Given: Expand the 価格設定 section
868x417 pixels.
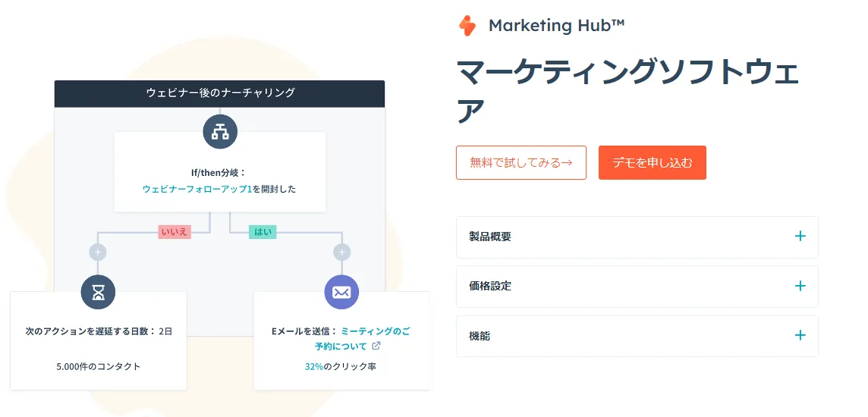Looking at the screenshot, I should 637,287.
